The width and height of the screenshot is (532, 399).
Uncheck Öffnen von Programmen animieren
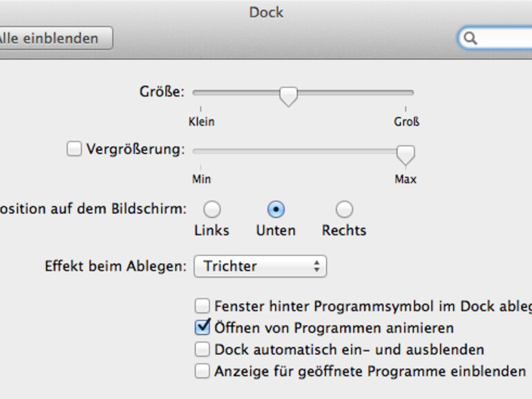[202, 327]
